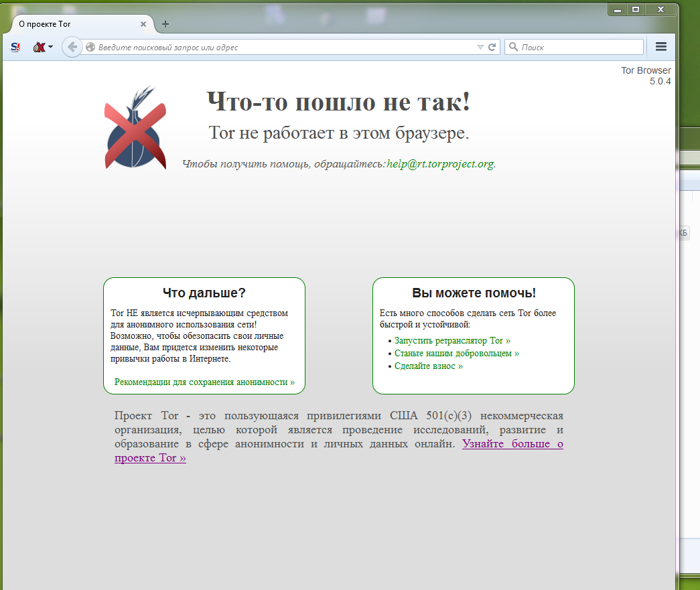Click the NoScript S icon in toolbar
700x590 pixels.
coord(16,47)
